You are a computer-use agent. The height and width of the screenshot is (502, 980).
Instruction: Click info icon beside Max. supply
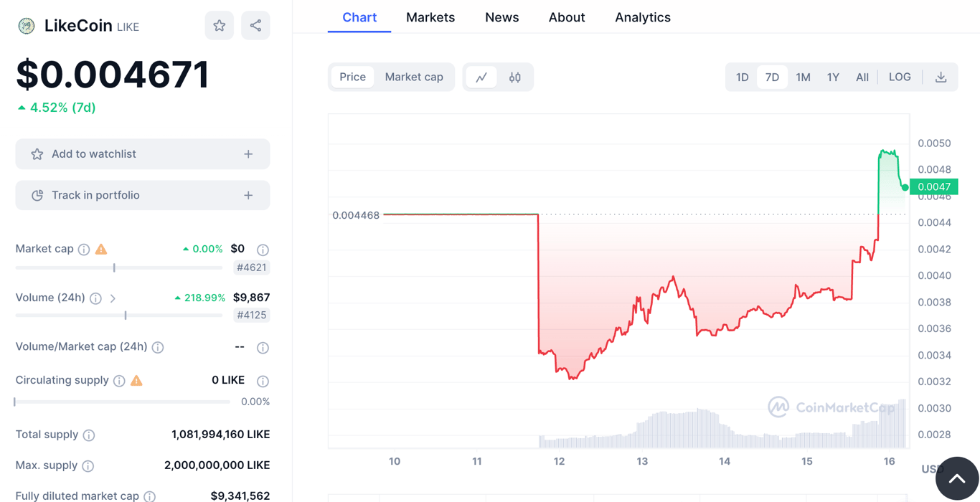88,466
